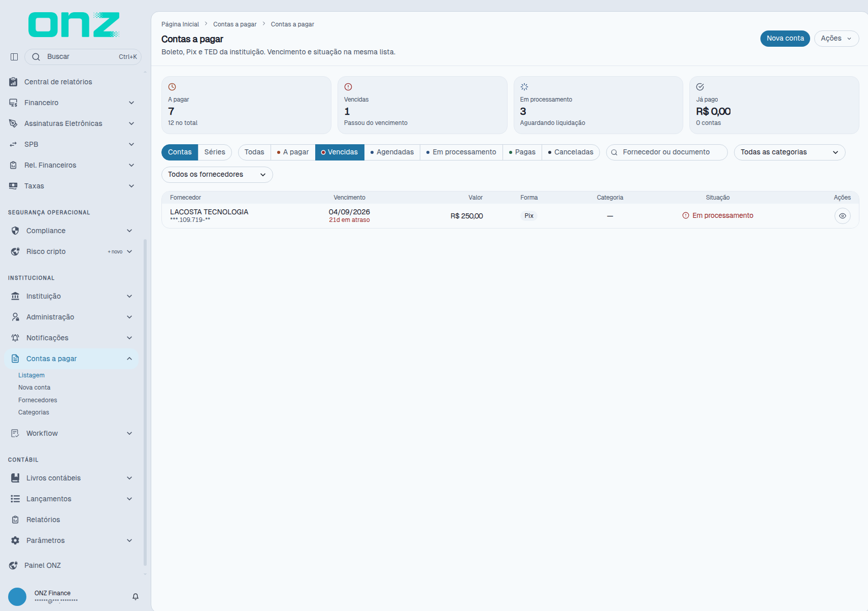Open the notifications bell icon
This screenshot has height=611, width=868.
coord(136,597)
